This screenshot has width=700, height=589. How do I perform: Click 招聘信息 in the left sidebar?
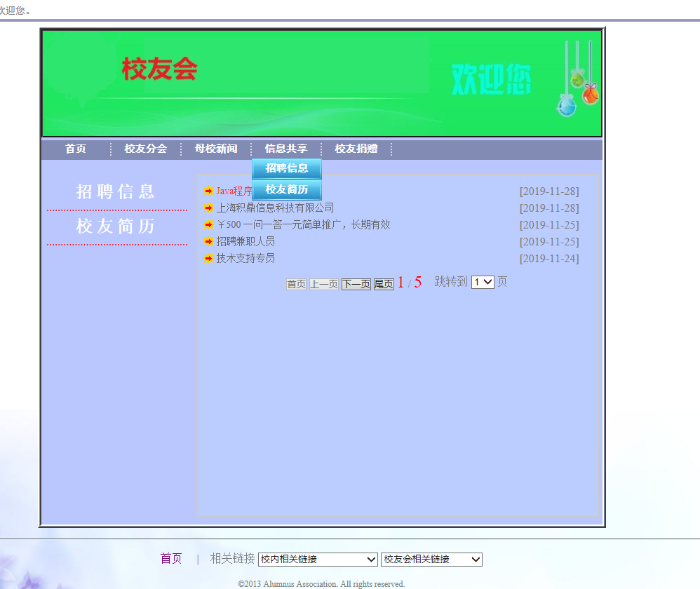click(116, 191)
